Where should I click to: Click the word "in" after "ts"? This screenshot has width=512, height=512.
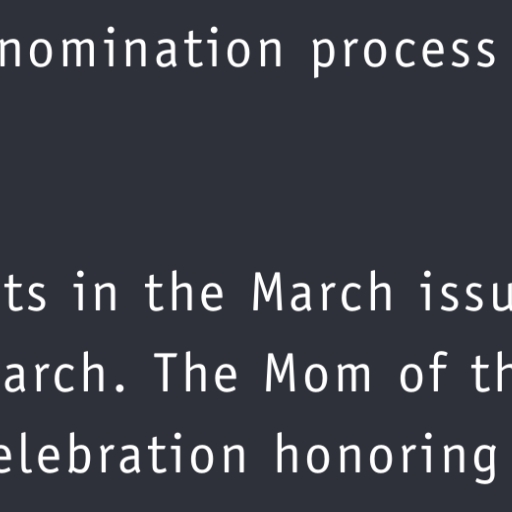tap(96, 292)
